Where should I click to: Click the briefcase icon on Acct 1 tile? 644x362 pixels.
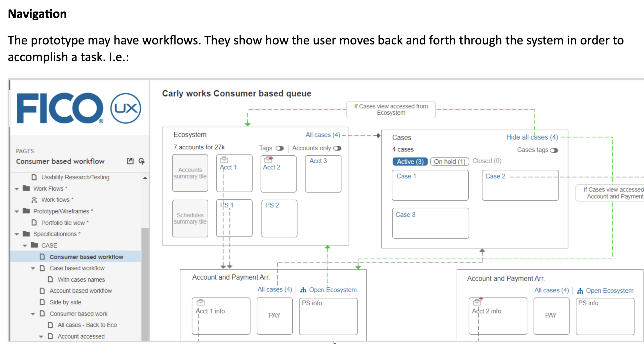click(224, 160)
